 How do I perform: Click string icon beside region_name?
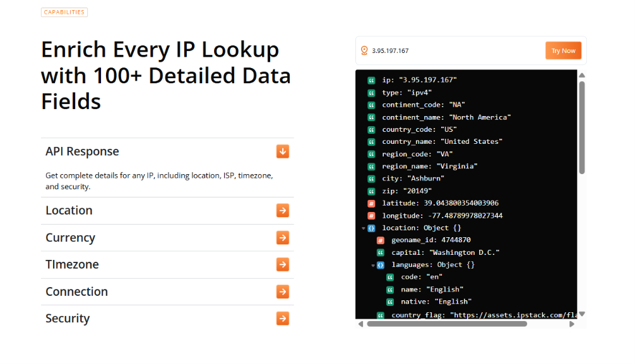point(371,167)
